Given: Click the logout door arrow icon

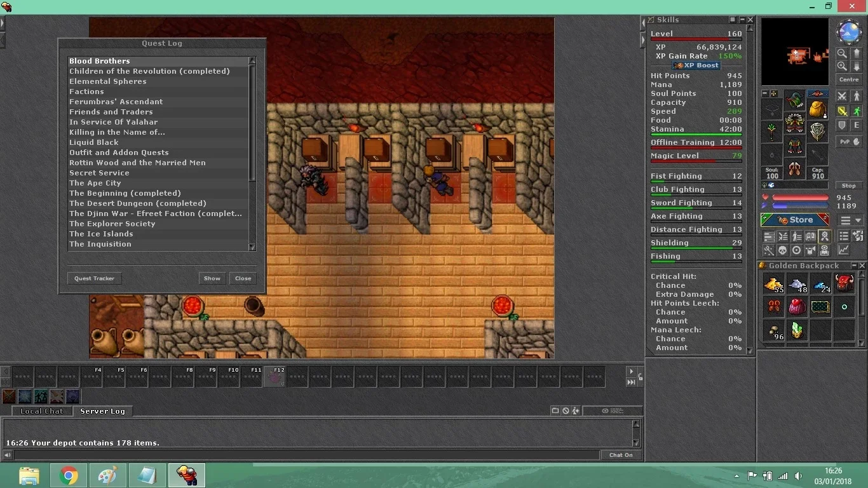Looking at the screenshot, I should click(x=857, y=235).
